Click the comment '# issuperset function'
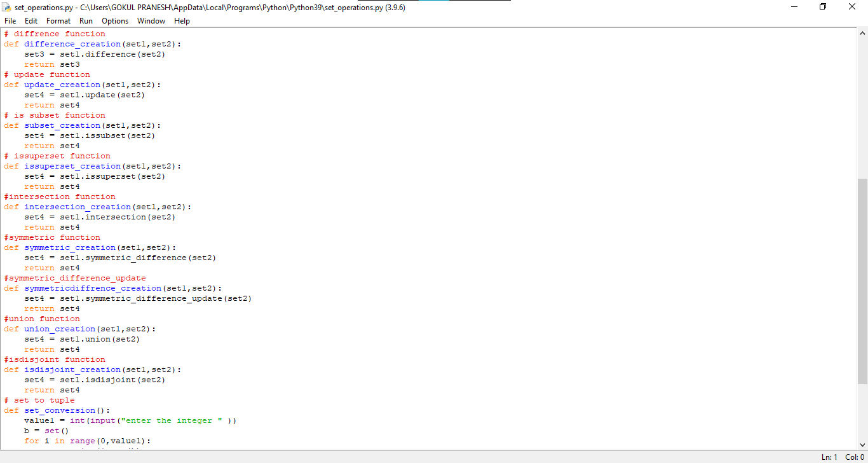The image size is (868, 463). click(57, 156)
